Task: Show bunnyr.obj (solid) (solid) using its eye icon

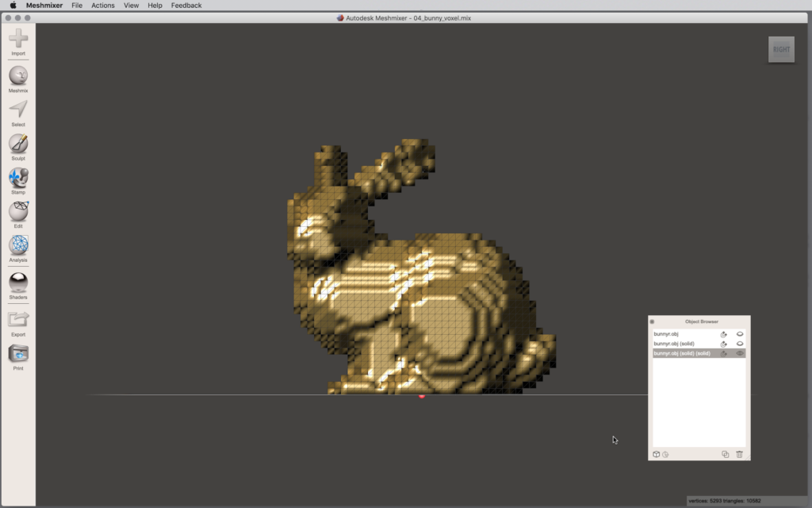Action: (x=740, y=353)
